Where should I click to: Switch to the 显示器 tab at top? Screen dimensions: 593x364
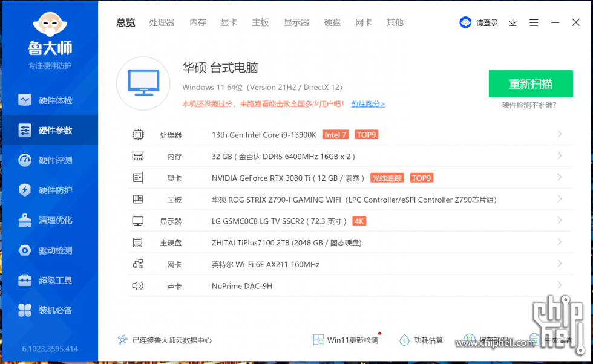point(296,23)
